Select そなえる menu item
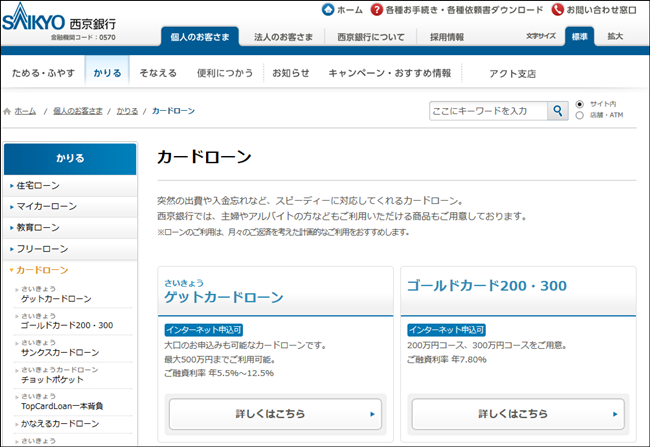Screen dimensions: 650x447 click(158, 73)
